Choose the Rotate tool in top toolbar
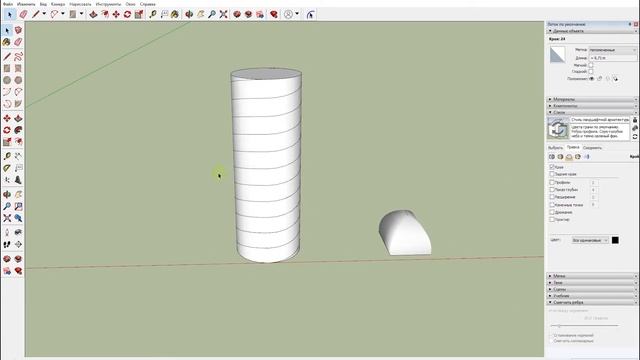 click(x=127, y=15)
